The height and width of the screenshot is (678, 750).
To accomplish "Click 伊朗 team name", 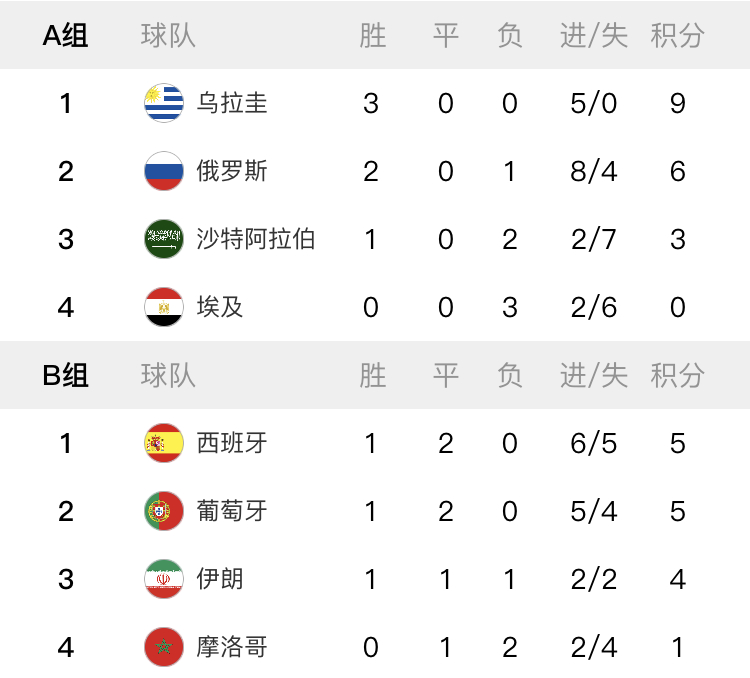I will 220,579.
